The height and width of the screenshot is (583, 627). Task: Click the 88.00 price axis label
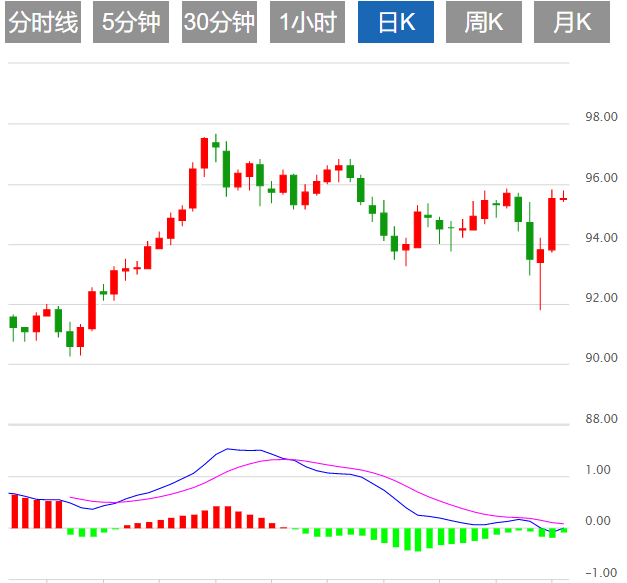(601, 419)
